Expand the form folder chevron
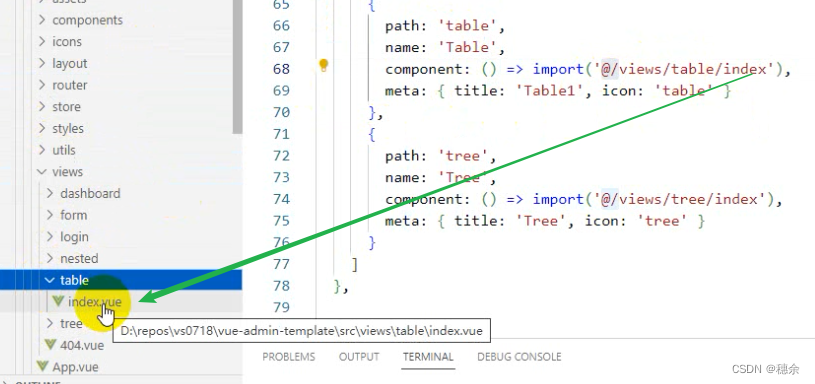The image size is (815, 384). 50,215
